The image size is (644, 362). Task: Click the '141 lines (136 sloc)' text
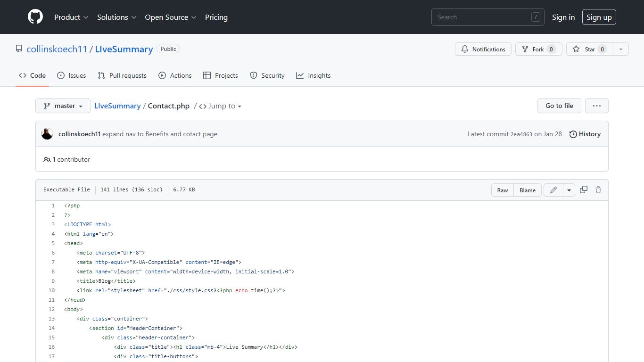point(131,189)
